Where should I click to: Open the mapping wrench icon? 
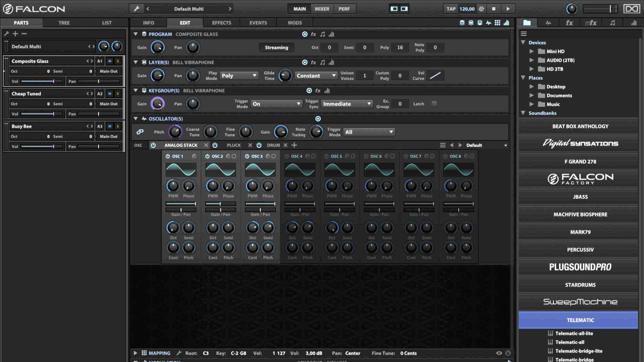click(179, 353)
